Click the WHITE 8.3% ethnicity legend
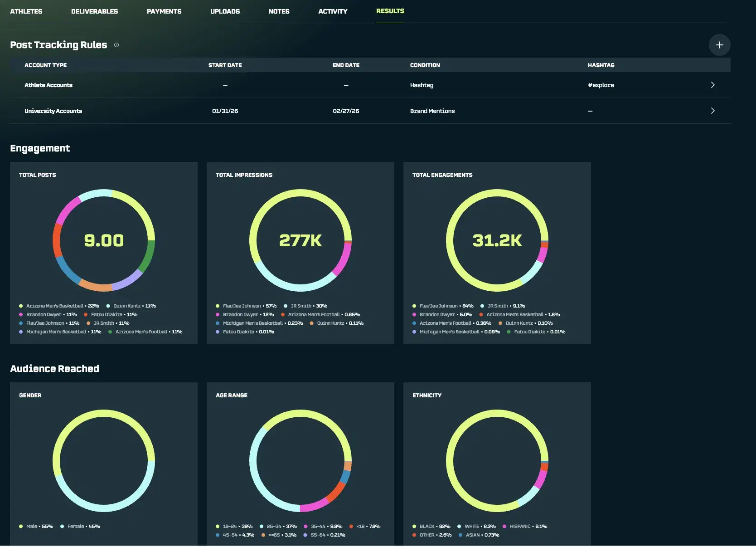This screenshot has height=547, width=756. point(476,526)
